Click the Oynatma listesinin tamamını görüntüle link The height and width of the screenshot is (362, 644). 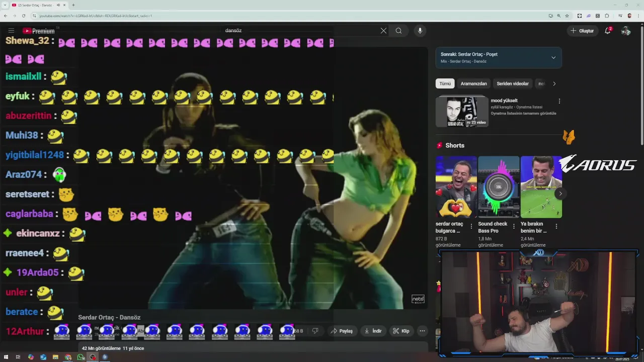click(523, 114)
